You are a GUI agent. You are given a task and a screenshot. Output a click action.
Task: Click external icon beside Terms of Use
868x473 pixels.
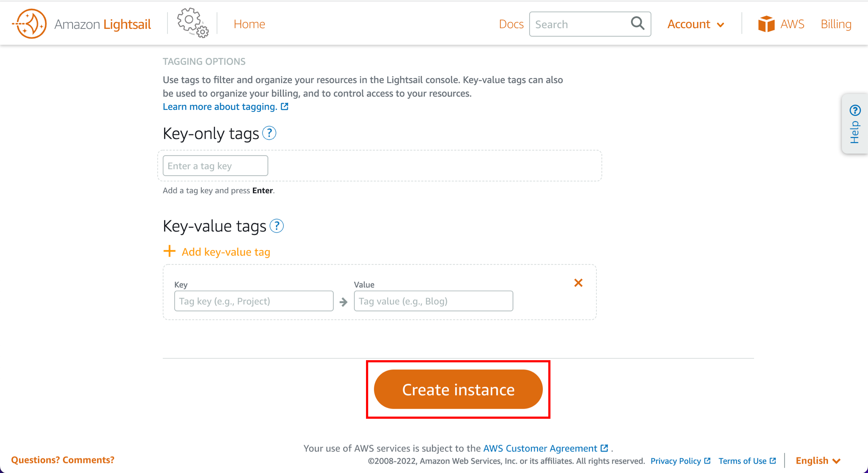pos(773,461)
